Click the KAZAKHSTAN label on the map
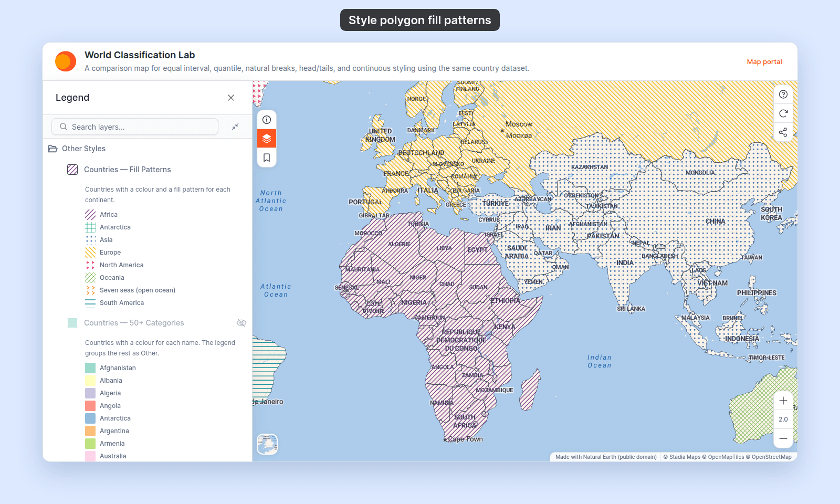 point(590,167)
